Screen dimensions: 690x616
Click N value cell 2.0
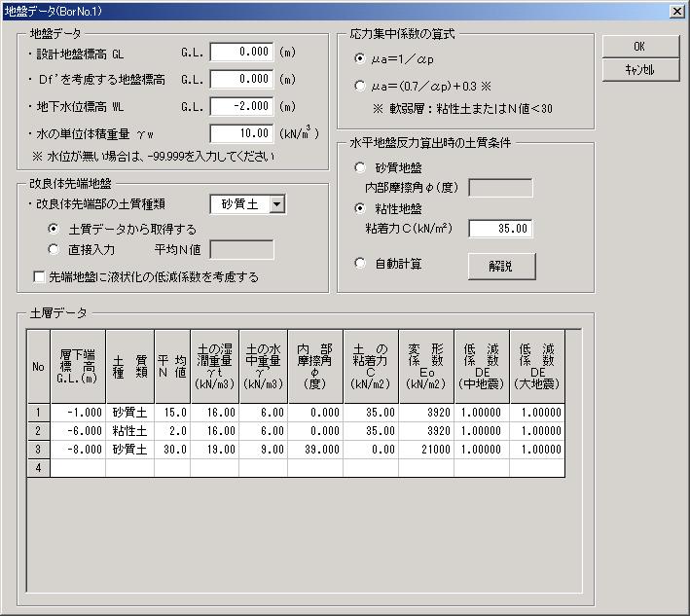[172, 431]
